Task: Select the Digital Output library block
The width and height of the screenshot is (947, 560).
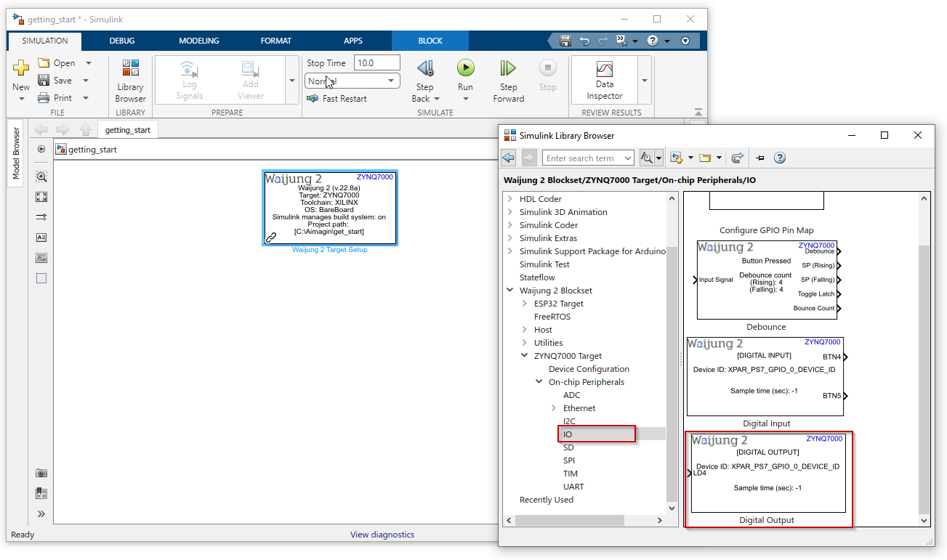Action: coord(767,473)
